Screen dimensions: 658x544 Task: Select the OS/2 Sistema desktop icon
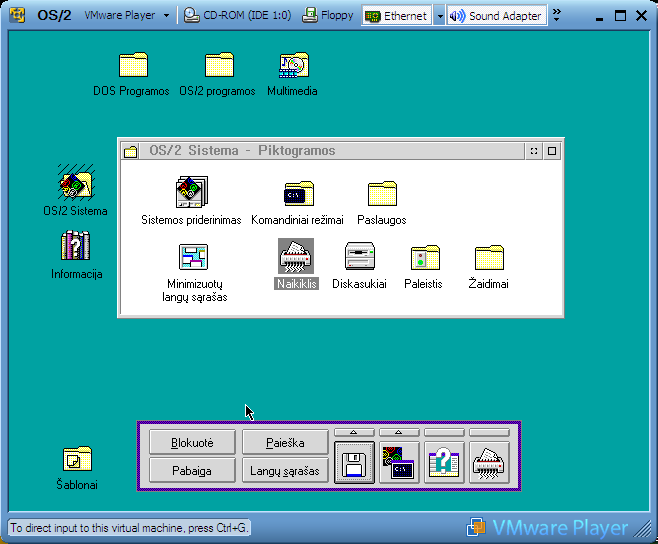coord(76,182)
